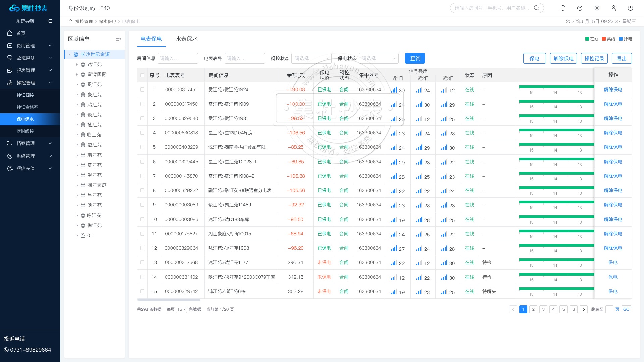Click the power logout icon
This screenshot has width=644, height=362.
click(x=630, y=8)
